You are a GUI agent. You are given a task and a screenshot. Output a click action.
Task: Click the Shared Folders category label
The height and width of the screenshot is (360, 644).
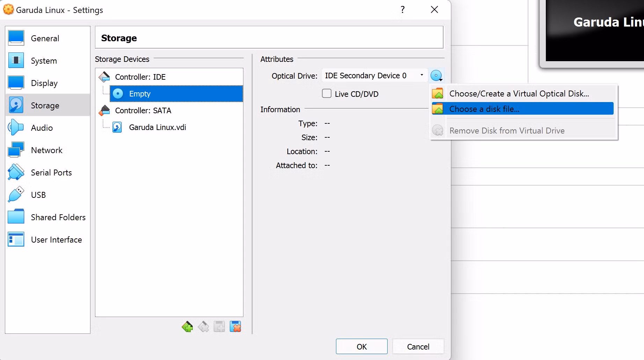[58, 217]
